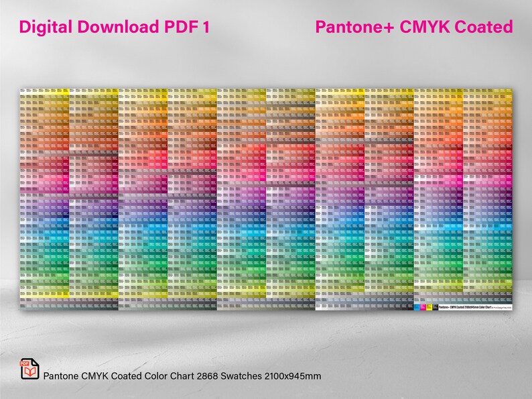Click the 'Pantone+ CMYK Coated' heading
Image resolution: width=532 pixels, height=399 pixels.
coord(414,27)
